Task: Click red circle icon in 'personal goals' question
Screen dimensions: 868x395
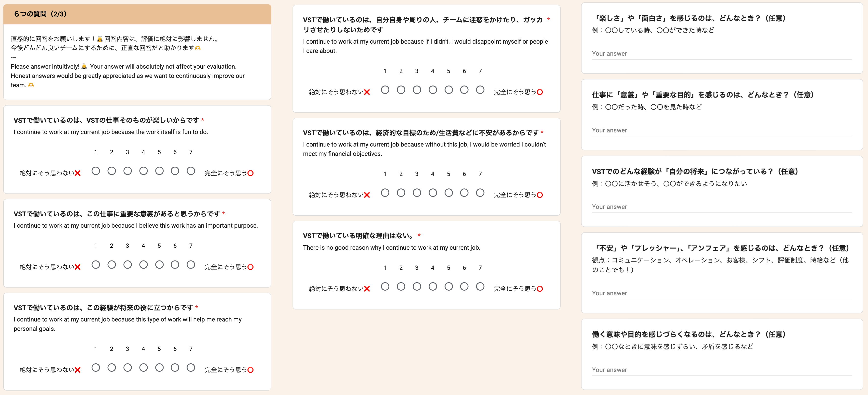Action: 250,370
